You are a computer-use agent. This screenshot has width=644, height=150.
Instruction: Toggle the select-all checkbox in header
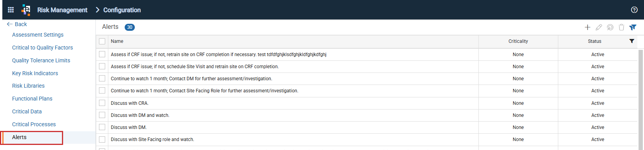pyautogui.click(x=102, y=41)
